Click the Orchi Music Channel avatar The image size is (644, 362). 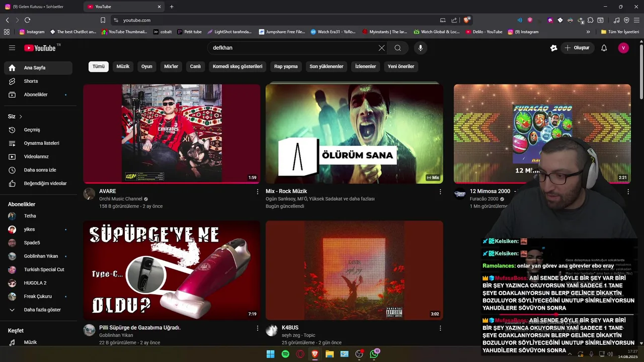click(89, 194)
